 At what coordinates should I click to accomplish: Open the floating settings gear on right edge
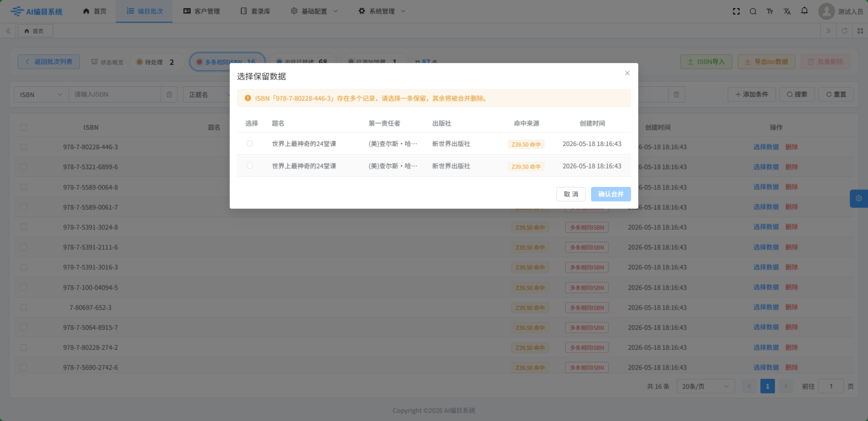coord(859,198)
